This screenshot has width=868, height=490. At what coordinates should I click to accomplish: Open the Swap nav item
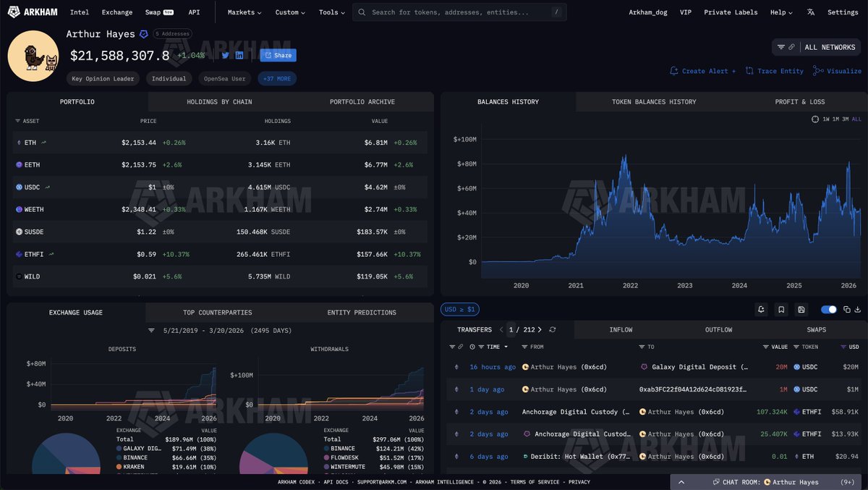[x=159, y=12]
